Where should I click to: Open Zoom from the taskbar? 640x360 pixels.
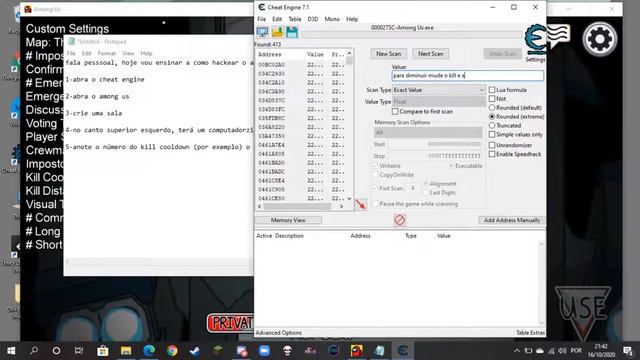(x=264, y=351)
